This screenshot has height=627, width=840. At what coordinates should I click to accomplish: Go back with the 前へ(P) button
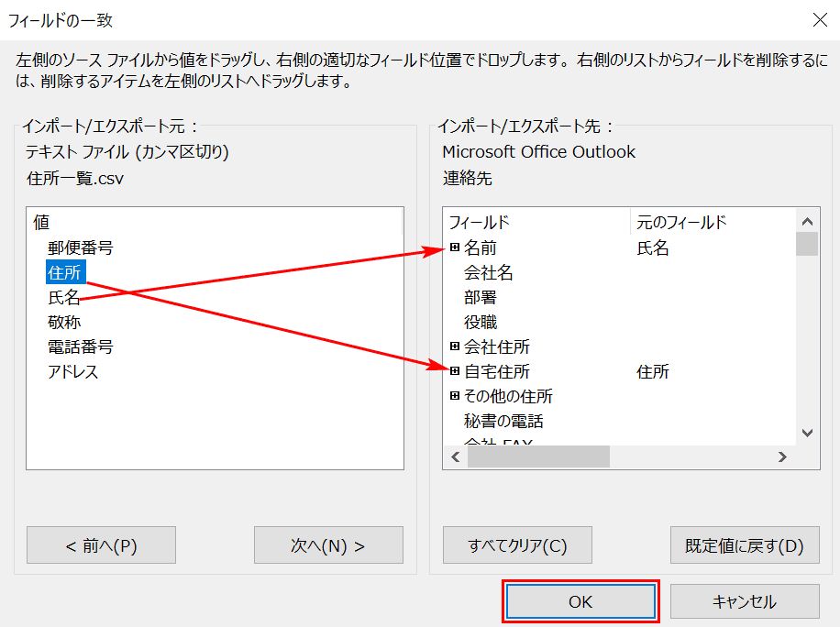[x=101, y=545]
